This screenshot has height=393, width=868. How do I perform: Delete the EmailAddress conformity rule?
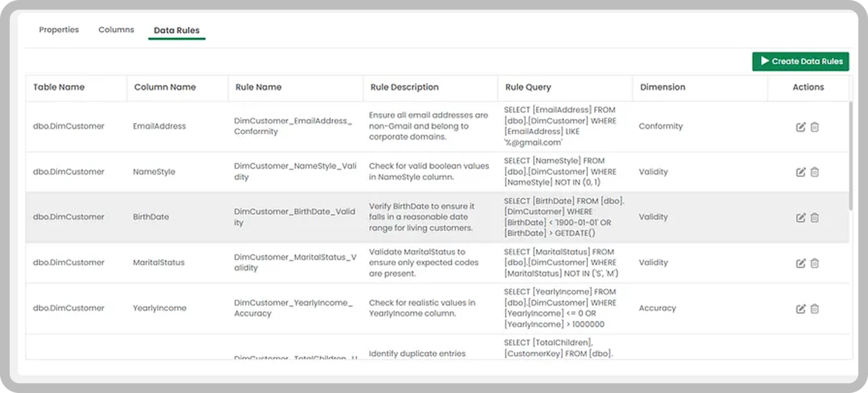(x=814, y=127)
